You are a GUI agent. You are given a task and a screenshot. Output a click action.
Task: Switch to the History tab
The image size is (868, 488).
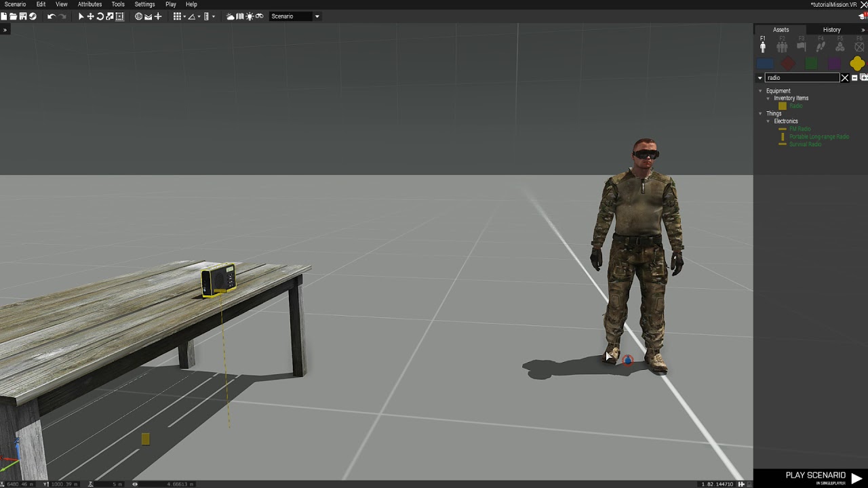pyautogui.click(x=831, y=30)
